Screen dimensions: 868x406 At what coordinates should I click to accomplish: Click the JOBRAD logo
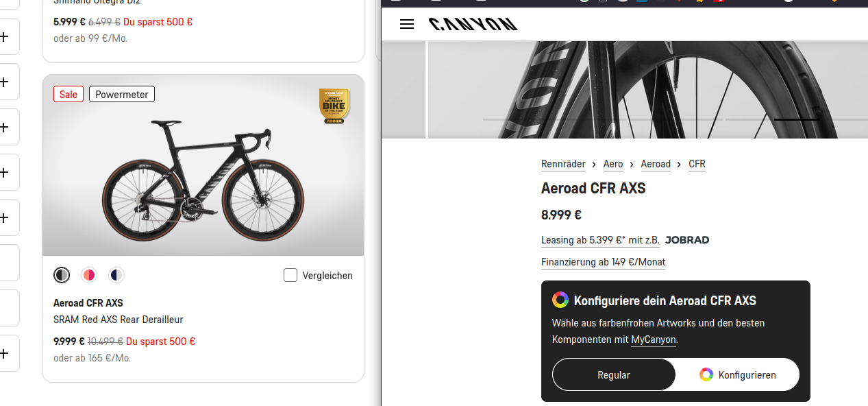coord(687,240)
